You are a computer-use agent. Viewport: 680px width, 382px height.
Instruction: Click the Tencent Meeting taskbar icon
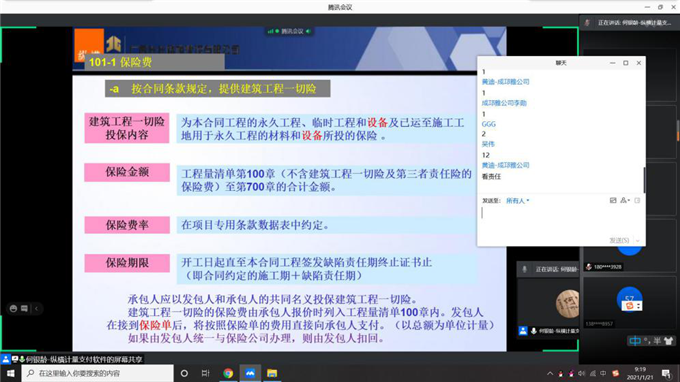coord(250,373)
